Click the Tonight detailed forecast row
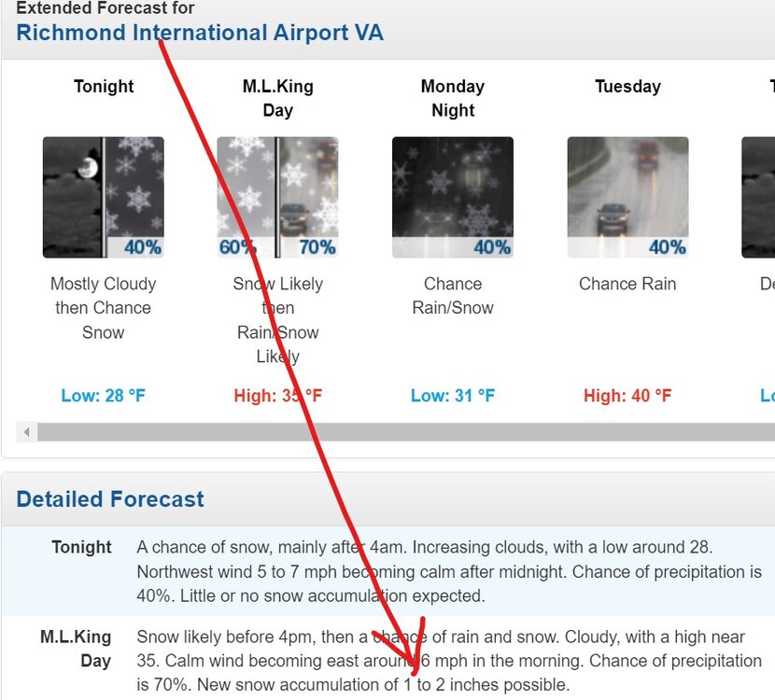775x700 pixels. point(388,571)
